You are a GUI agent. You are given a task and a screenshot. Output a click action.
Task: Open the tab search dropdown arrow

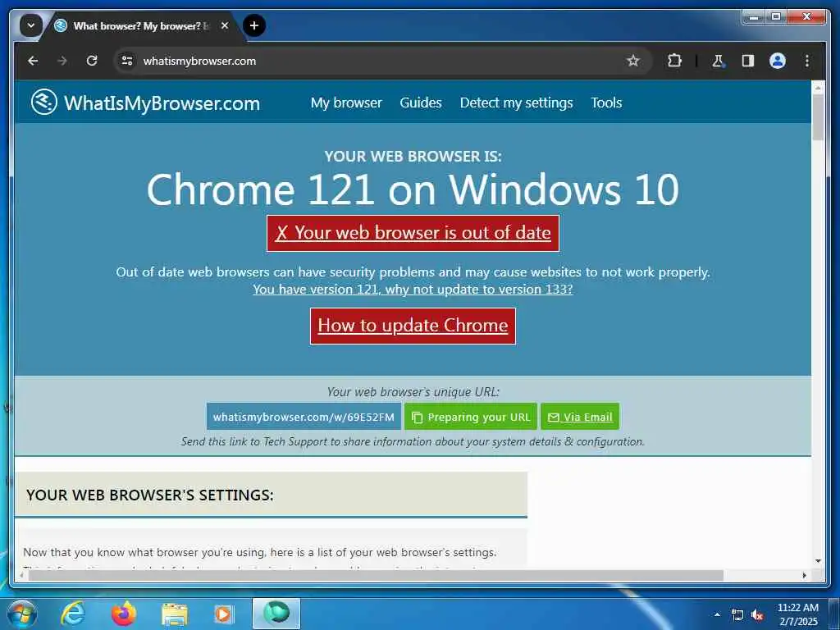tap(31, 25)
